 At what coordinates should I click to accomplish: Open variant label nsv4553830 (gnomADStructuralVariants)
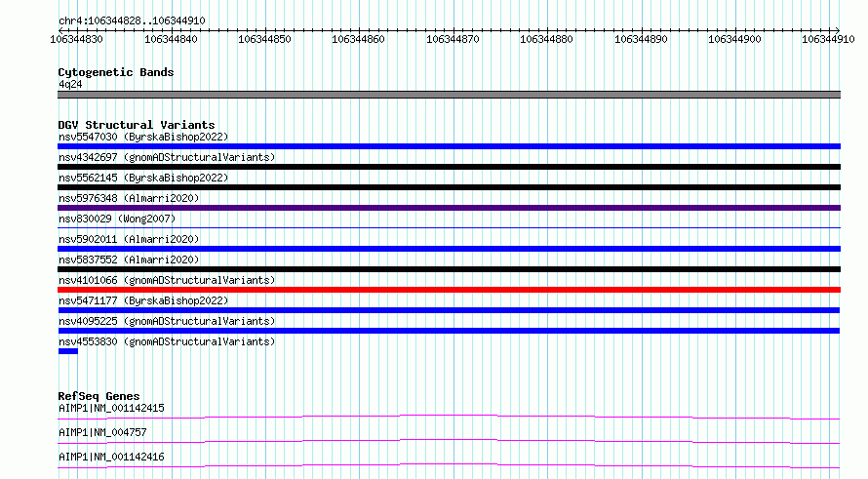167,341
